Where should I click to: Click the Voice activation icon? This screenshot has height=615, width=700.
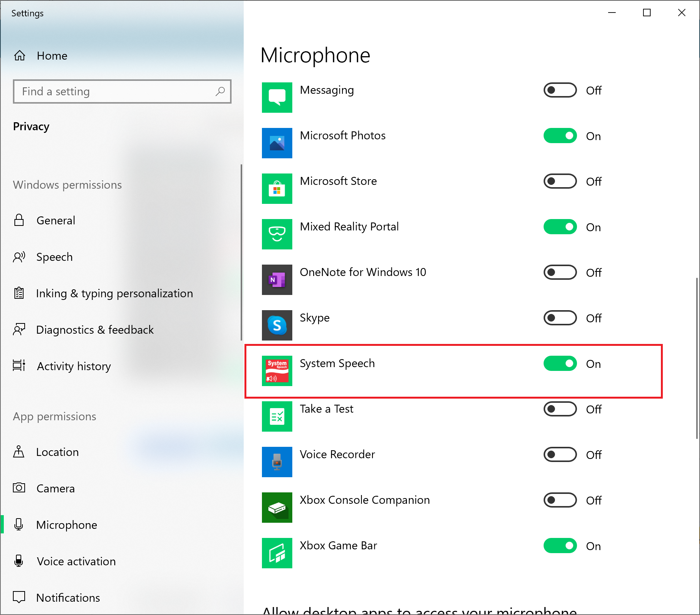tap(19, 561)
